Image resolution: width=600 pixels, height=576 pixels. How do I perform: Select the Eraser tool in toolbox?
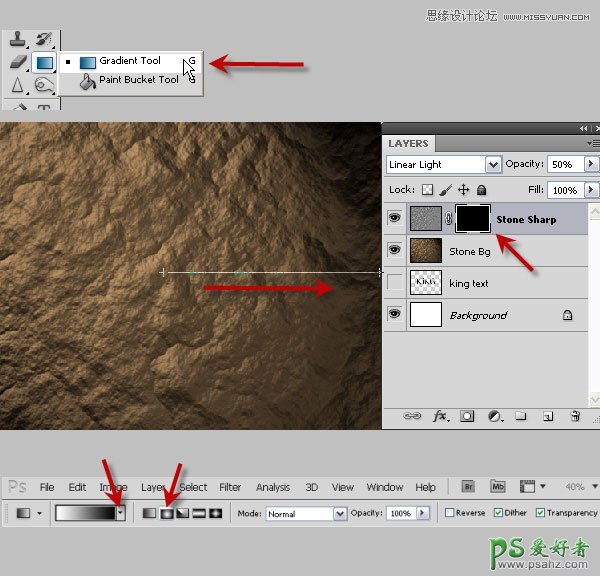click(x=18, y=62)
